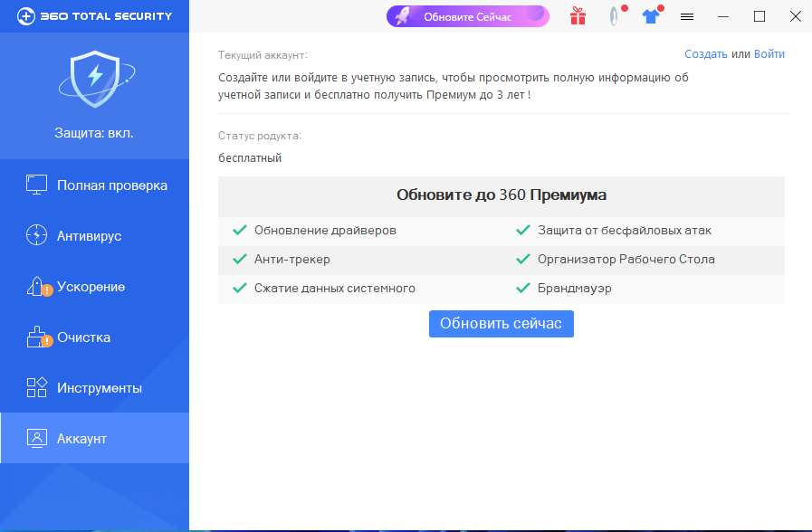Open the Полная проверка section
812x532 pixels.
point(95,185)
